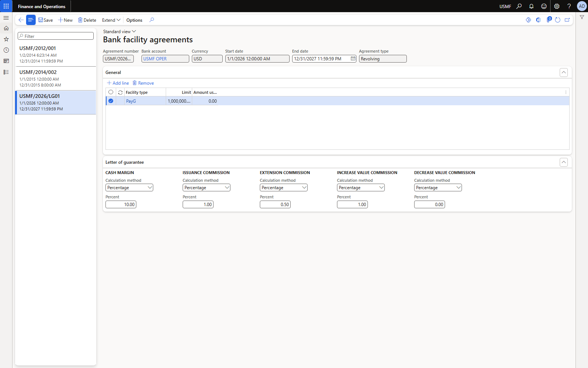This screenshot has width=588, height=368.
Task: Collapse the Letter of guarantee section
Action: tap(564, 162)
